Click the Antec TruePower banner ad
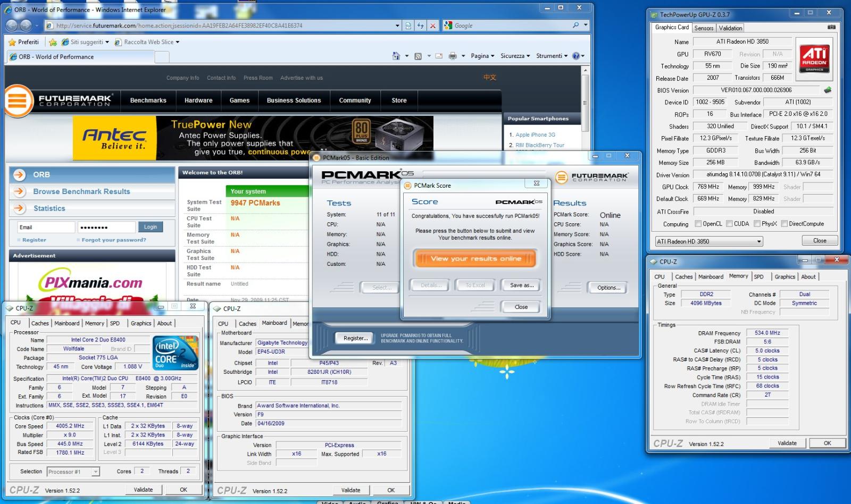 coord(253,137)
